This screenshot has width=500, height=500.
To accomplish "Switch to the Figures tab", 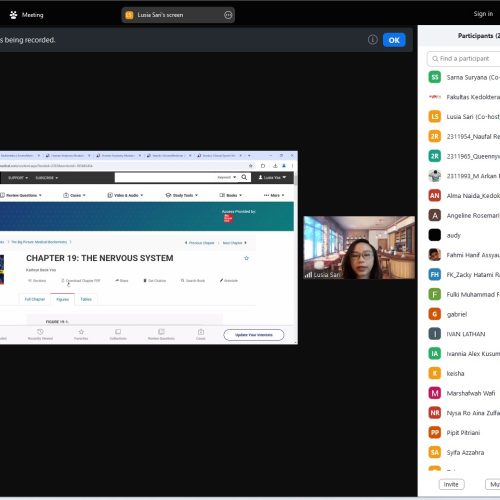I will [63, 299].
